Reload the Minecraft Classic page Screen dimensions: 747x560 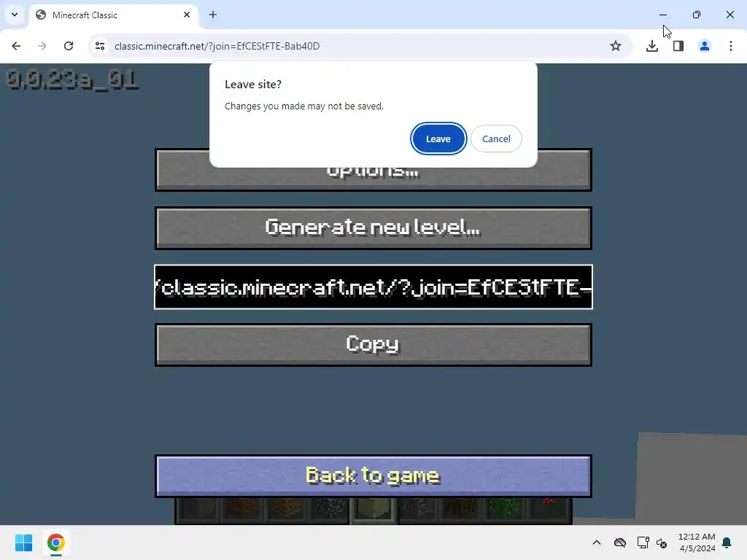pos(69,46)
